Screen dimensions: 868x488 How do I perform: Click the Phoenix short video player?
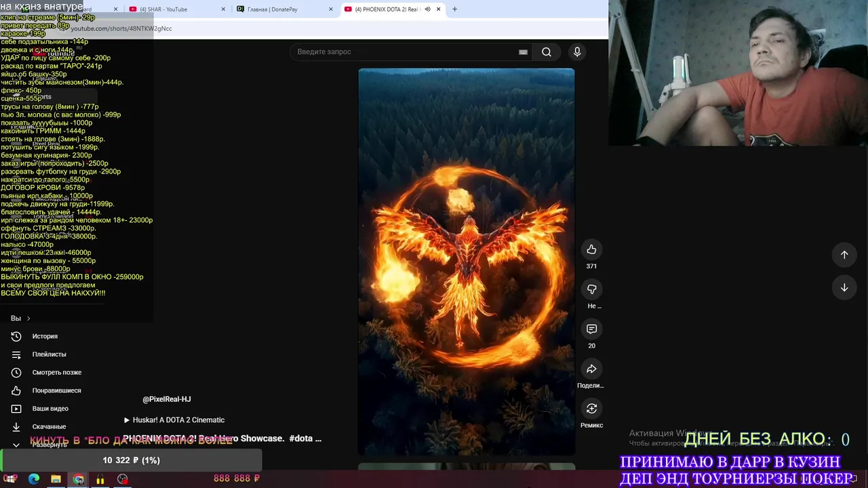pos(467,262)
